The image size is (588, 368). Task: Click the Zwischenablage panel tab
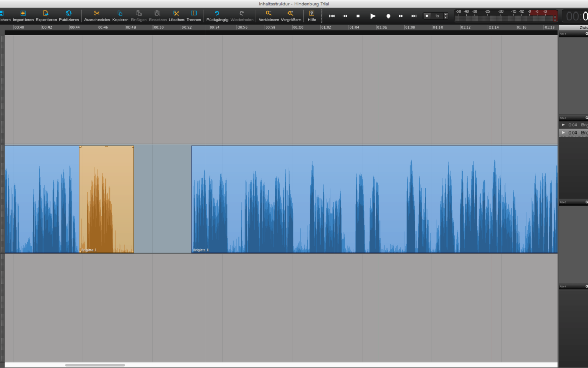tap(573, 27)
